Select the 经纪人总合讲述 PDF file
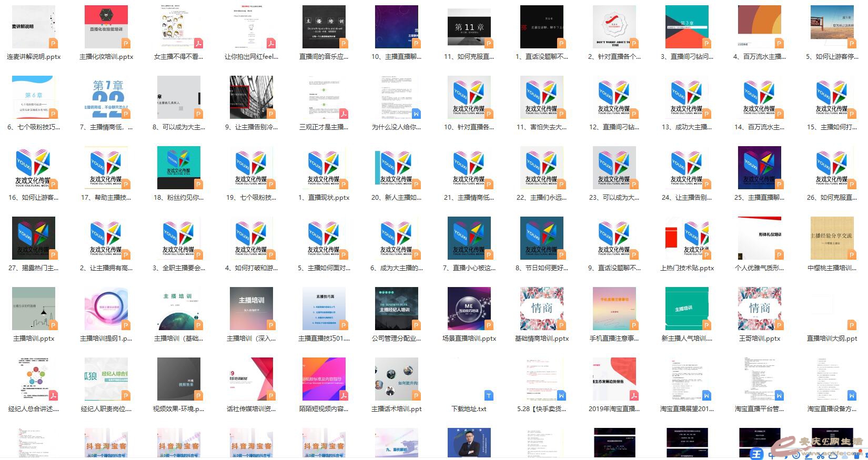Screen dimensions: 868x460 pos(33,380)
